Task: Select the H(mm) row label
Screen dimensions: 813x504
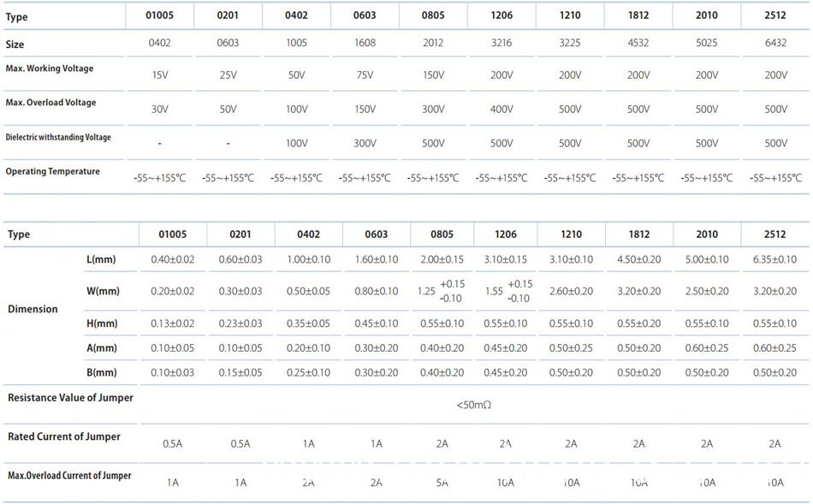Action: [x=102, y=323]
